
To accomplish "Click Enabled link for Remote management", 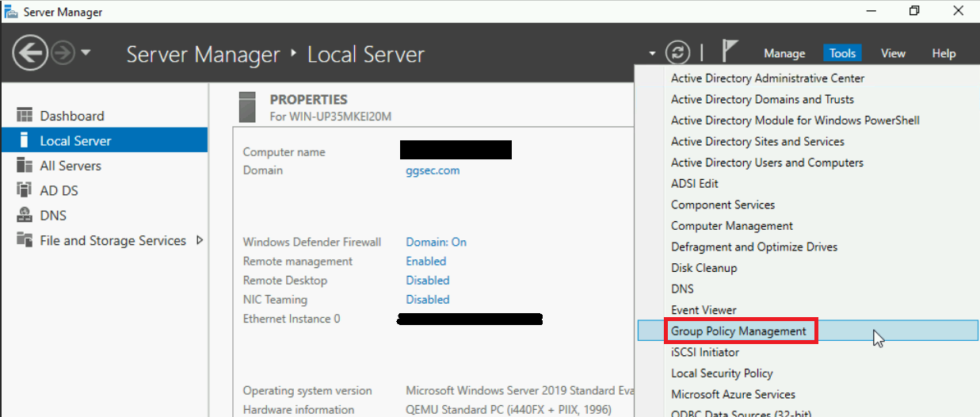I will [x=426, y=261].
